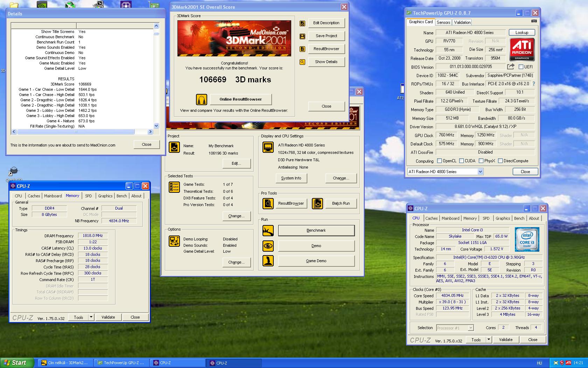The height and width of the screenshot is (368, 588).
Task: Click the Game Demo joystick icon
Action: click(268, 261)
